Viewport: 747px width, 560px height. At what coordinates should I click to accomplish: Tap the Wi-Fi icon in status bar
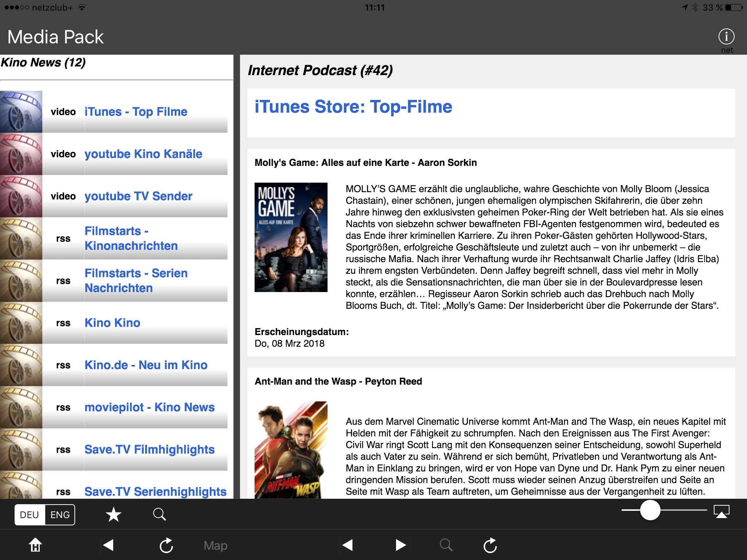tap(82, 7)
